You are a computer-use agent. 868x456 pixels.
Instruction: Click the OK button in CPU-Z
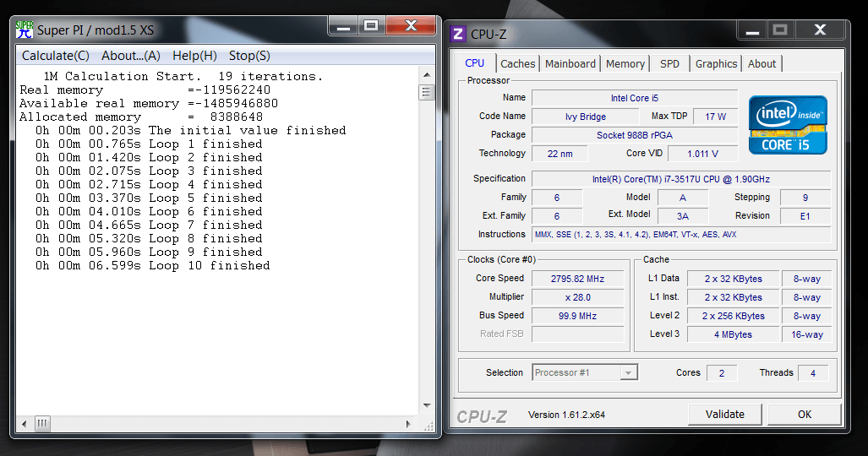(x=805, y=414)
